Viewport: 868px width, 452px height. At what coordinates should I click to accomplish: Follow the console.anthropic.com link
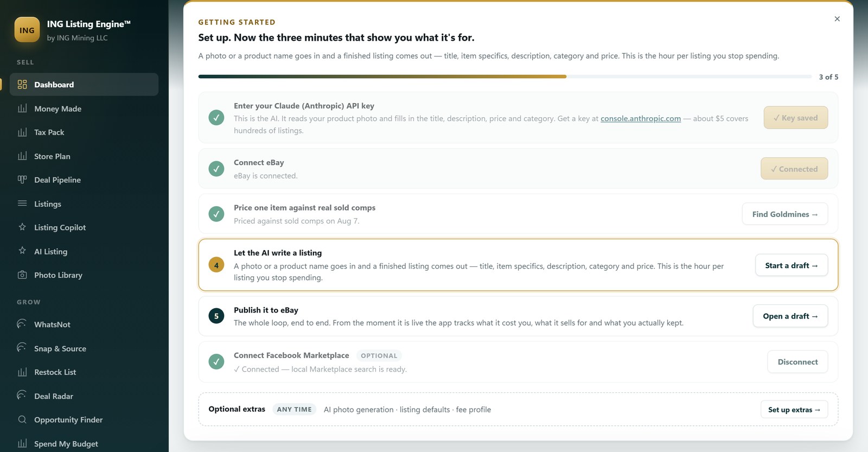(641, 118)
